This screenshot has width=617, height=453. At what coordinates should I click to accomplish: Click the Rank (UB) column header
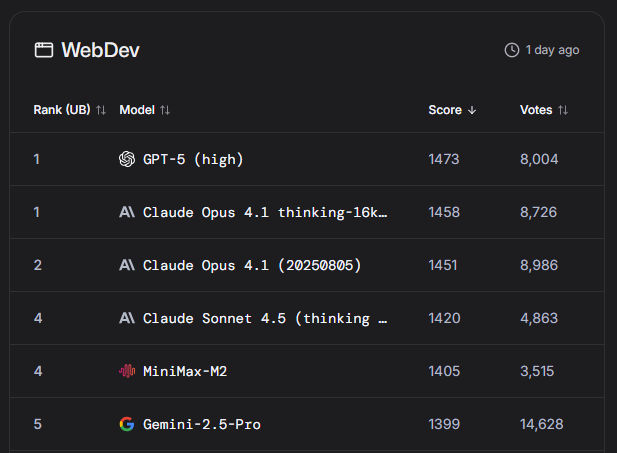click(x=62, y=110)
